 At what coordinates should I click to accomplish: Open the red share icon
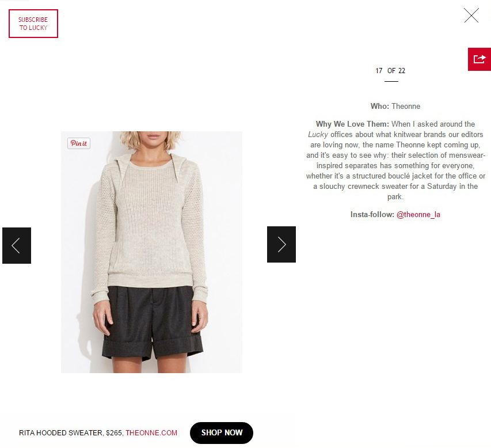click(479, 59)
